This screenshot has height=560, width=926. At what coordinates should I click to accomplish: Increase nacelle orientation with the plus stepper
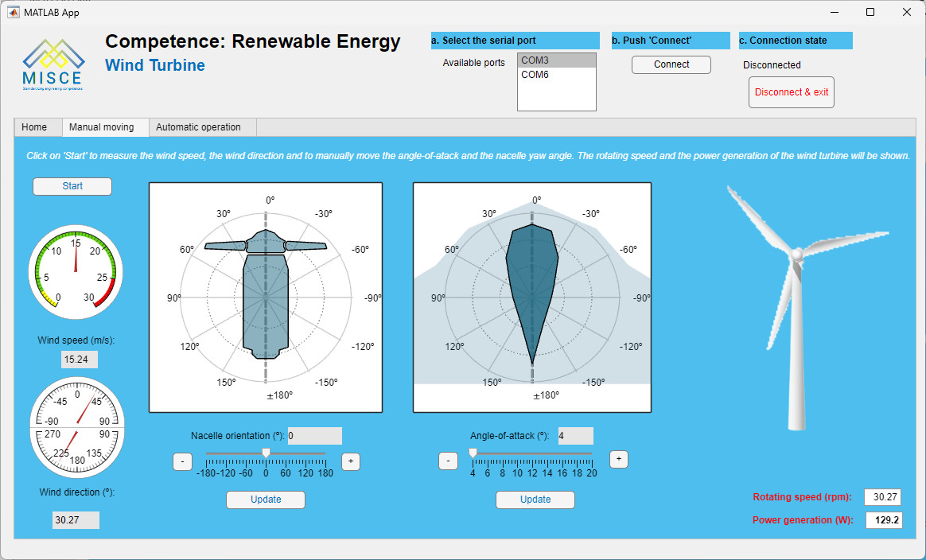pyautogui.click(x=351, y=461)
